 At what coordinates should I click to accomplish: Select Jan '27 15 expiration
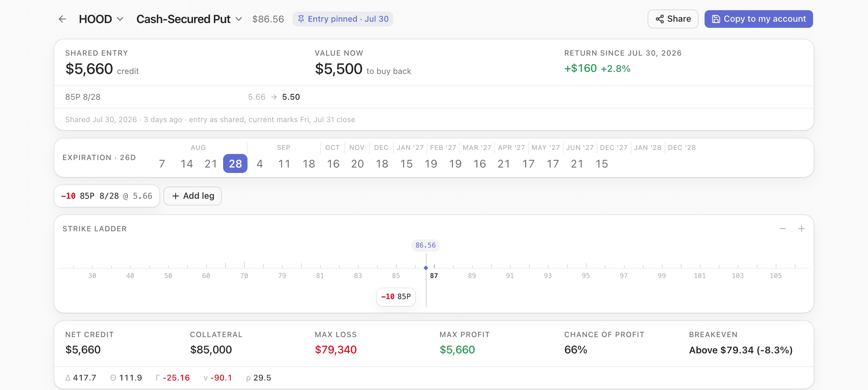(x=406, y=164)
